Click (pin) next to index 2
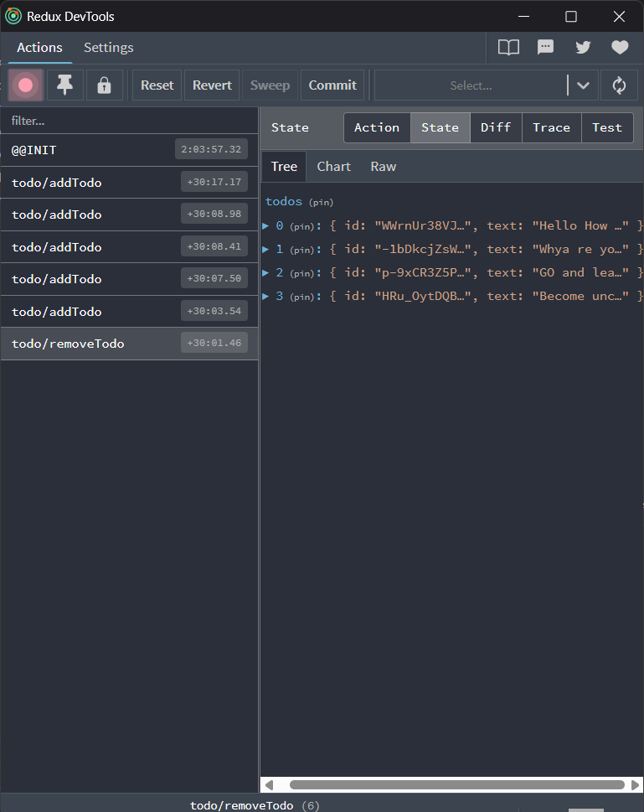Screen dimensions: 644x812 coord(301,273)
